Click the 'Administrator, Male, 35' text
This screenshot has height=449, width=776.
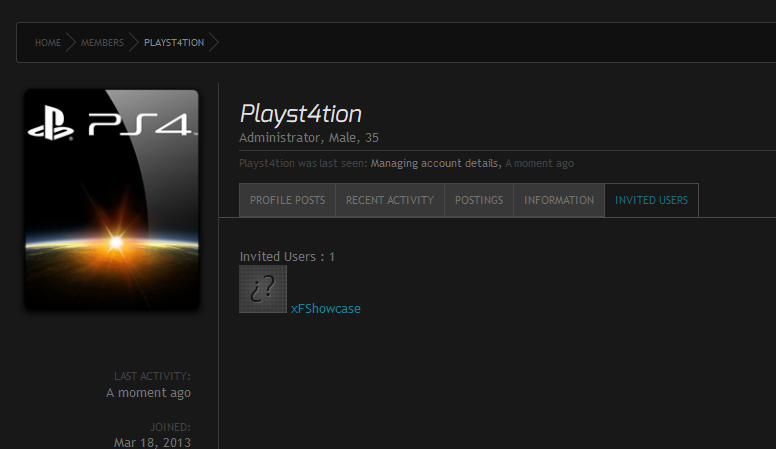click(309, 138)
